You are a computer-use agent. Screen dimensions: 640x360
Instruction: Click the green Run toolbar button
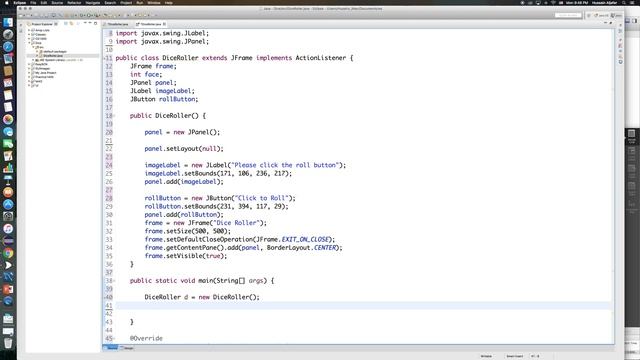pos(89,15)
